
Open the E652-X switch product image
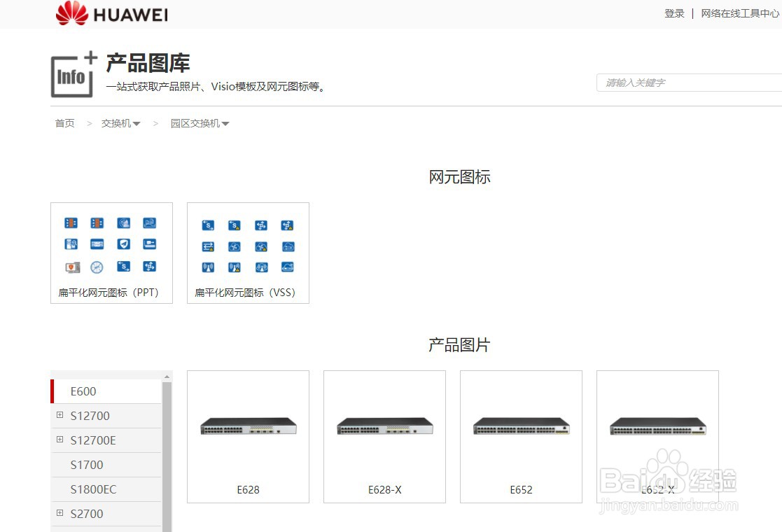tap(658, 427)
